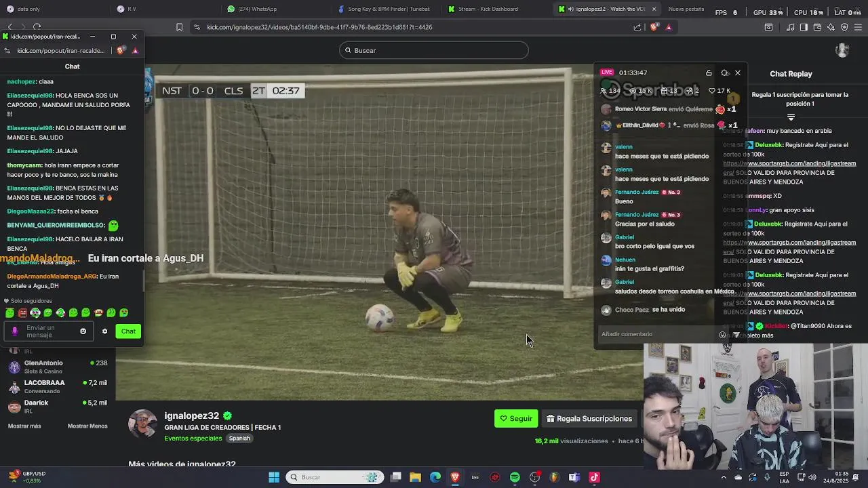Switch to Stream - Kick Dashboard tab
868x488 pixels.
[495, 9]
